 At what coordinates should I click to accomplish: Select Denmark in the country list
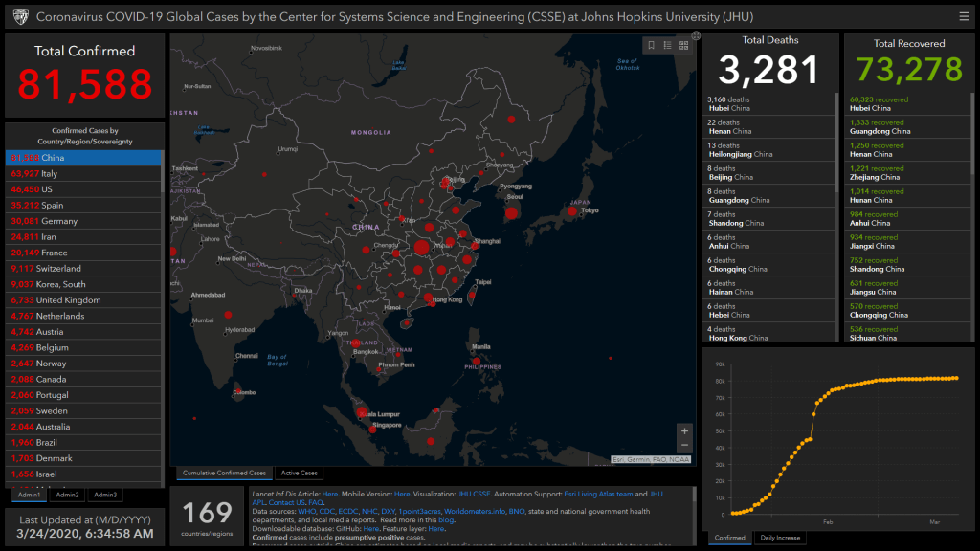83,458
